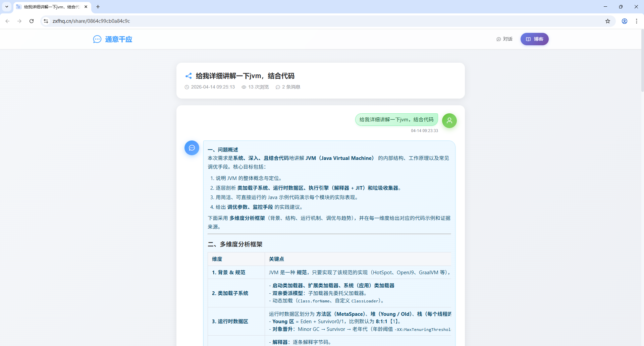This screenshot has height=346, width=644.
Task: Open the browser profile icon
Action: click(625, 21)
